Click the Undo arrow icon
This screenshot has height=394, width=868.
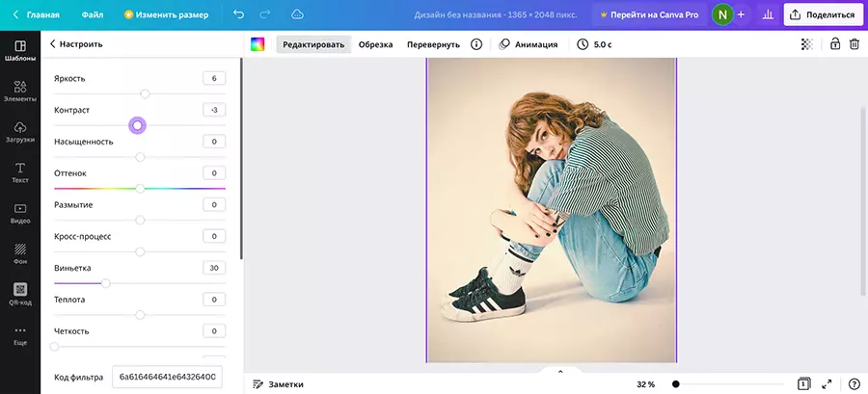tap(238, 14)
